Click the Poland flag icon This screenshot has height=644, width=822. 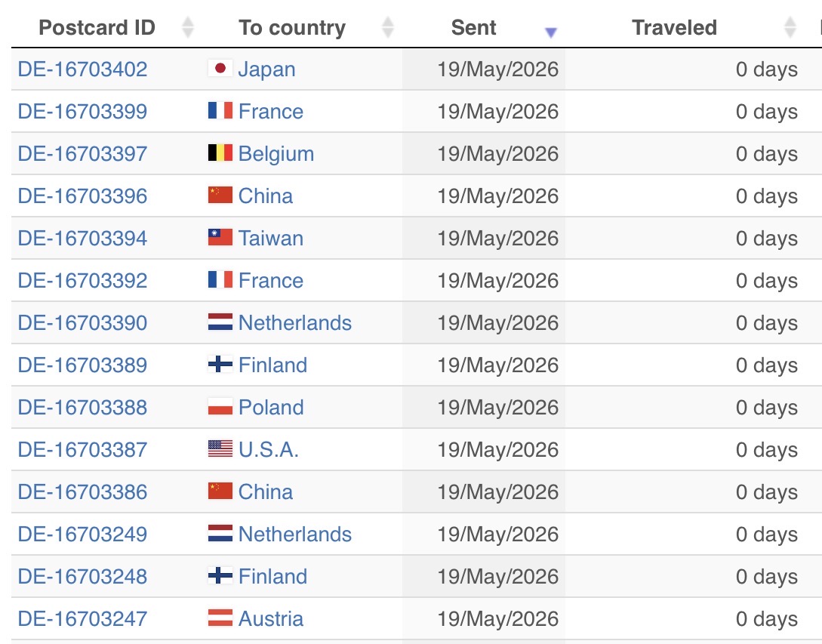click(220, 406)
